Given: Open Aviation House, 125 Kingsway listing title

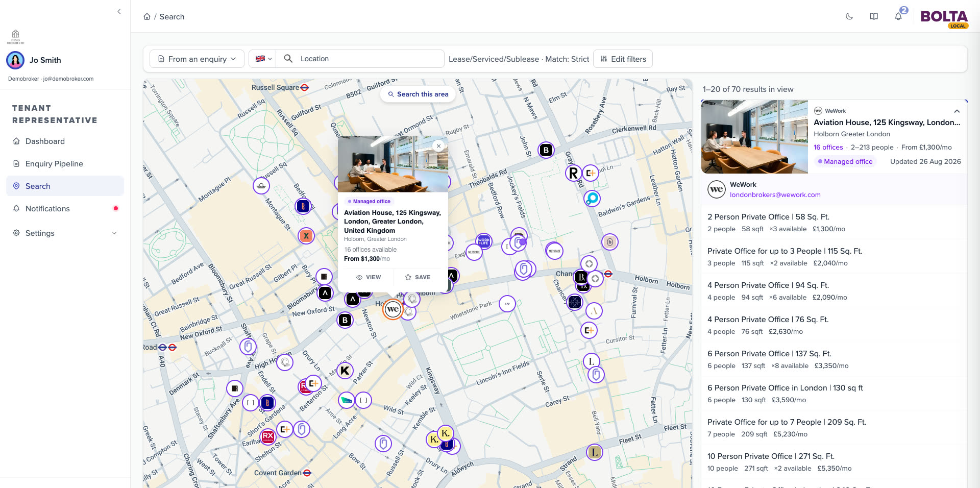Looking at the screenshot, I should click(887, 123).
